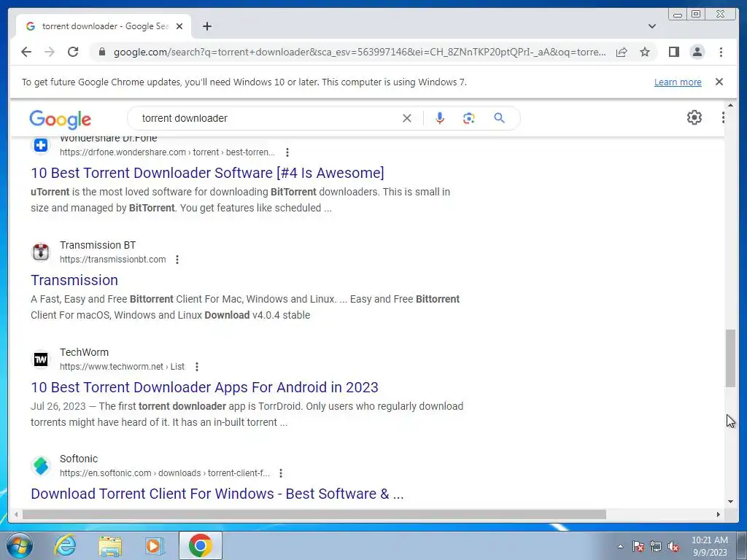The height and width of the screenshot is (560, 747).
Task: Click the share page icon
Action: 622,52
